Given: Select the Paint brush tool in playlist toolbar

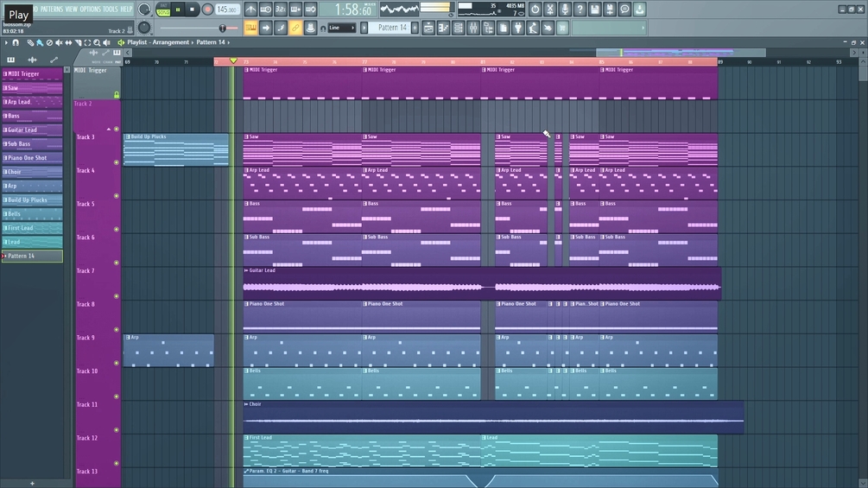Looking at the screenshot, I should [x=40, y=42].
